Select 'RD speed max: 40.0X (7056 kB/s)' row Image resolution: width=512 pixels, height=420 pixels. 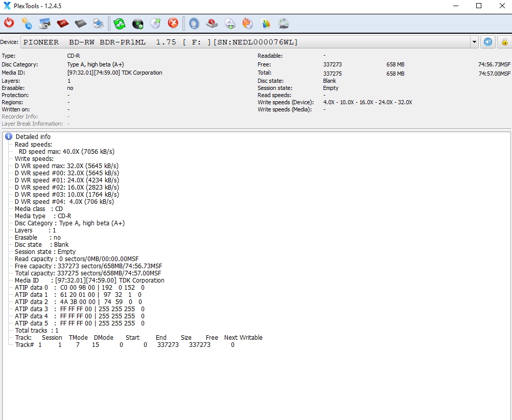point(66,152)
